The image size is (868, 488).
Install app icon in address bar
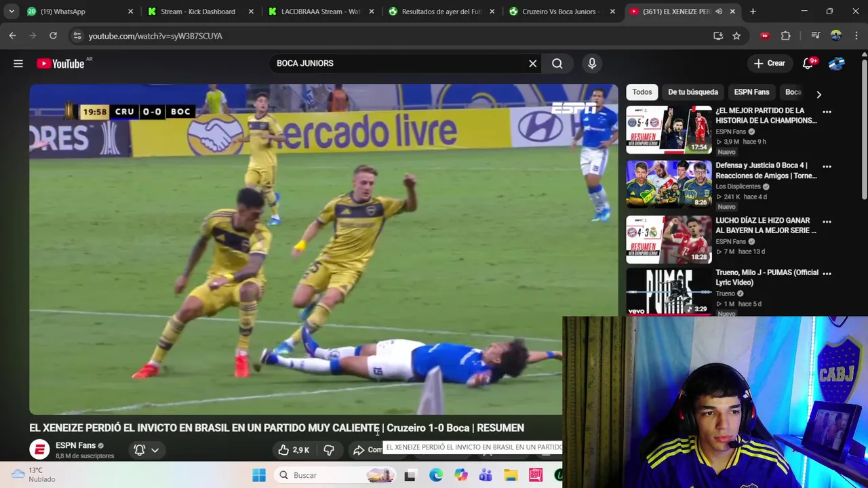[718, 36]
